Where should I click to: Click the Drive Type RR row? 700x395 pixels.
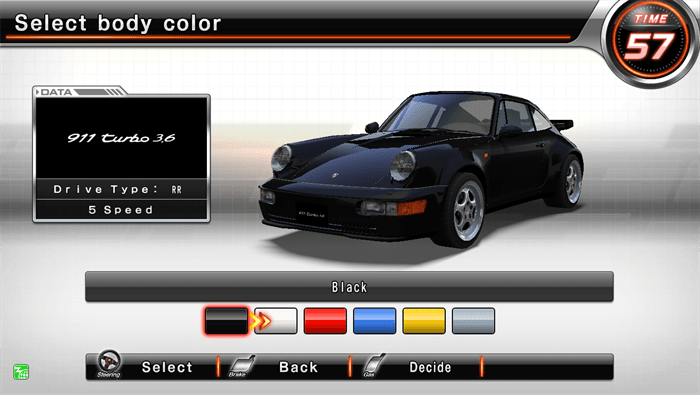pyautogui.click(x=121, y=189)
